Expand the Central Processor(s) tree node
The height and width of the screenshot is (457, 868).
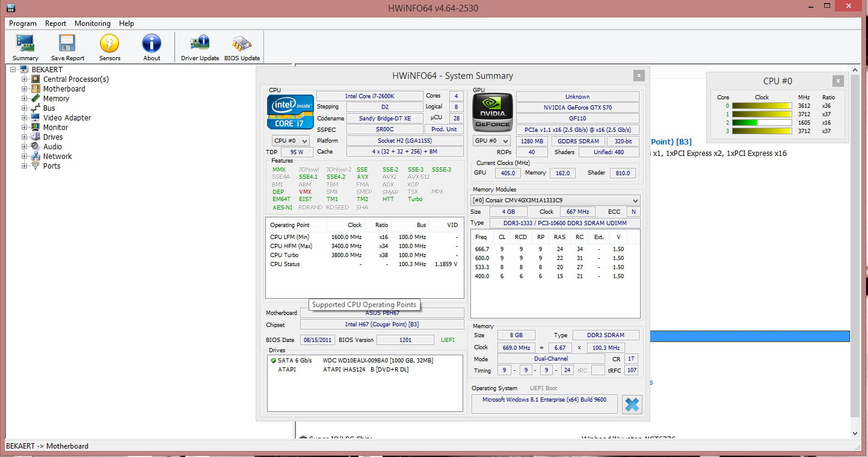point(25,79)
